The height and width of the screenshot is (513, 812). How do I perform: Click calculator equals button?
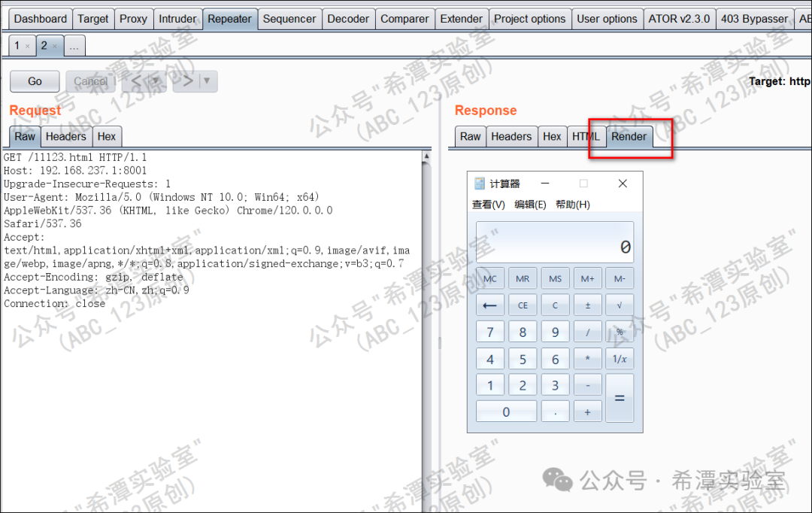(x=620, y=398)
